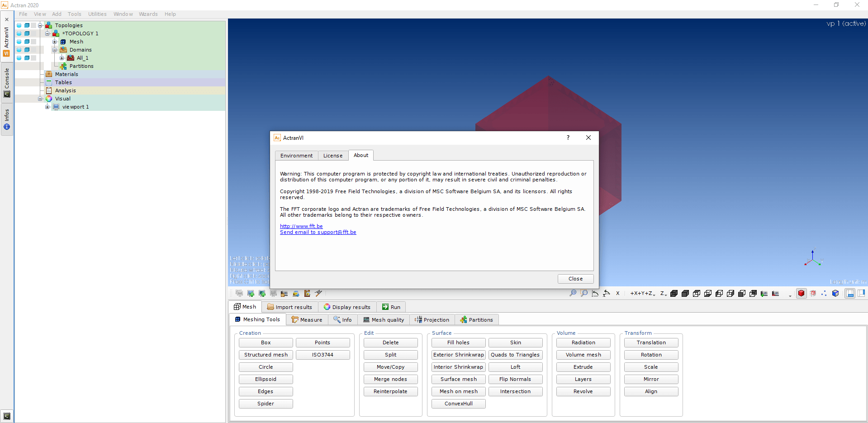Screen dimensions: 868x423
Task: Click the camera screenshot icon in viewport toolbar
Action: [x=284, y=293]
